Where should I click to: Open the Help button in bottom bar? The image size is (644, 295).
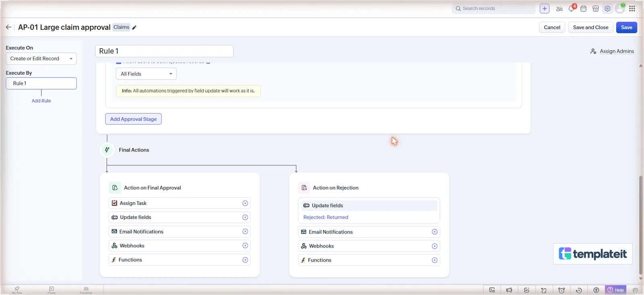(616, 290)
